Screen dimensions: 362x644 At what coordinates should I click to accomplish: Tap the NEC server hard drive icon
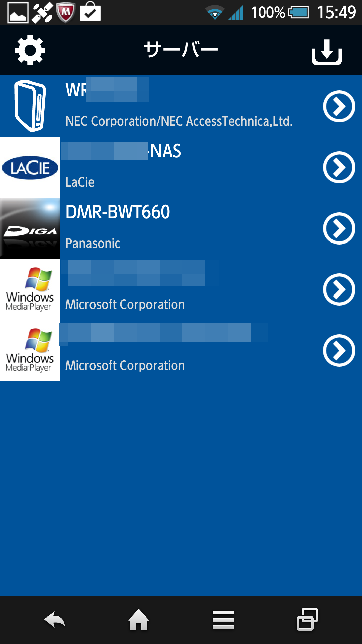pyautogui.click(x=30, y=106)
